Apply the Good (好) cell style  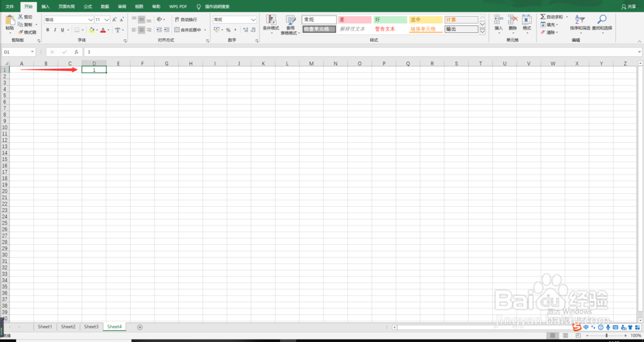(390, 20)
